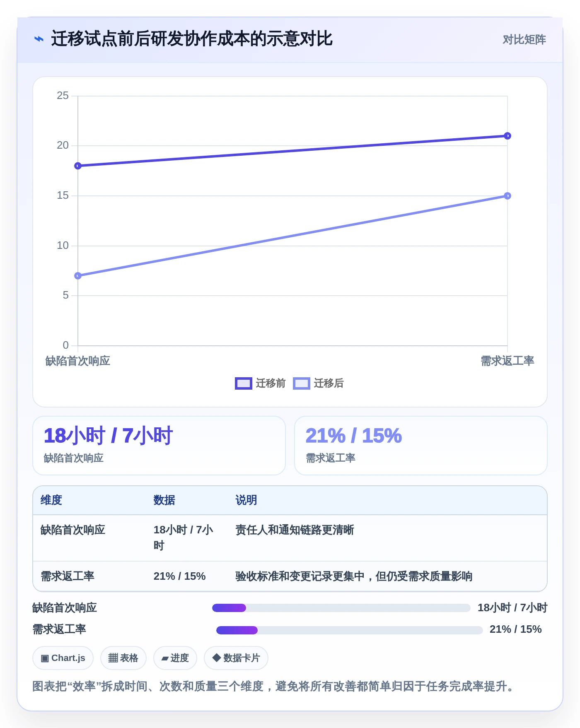Viewport: 580px width, 728px height.
Task: Click the y-axis tick label 25
Action: [x=63, y=96]
